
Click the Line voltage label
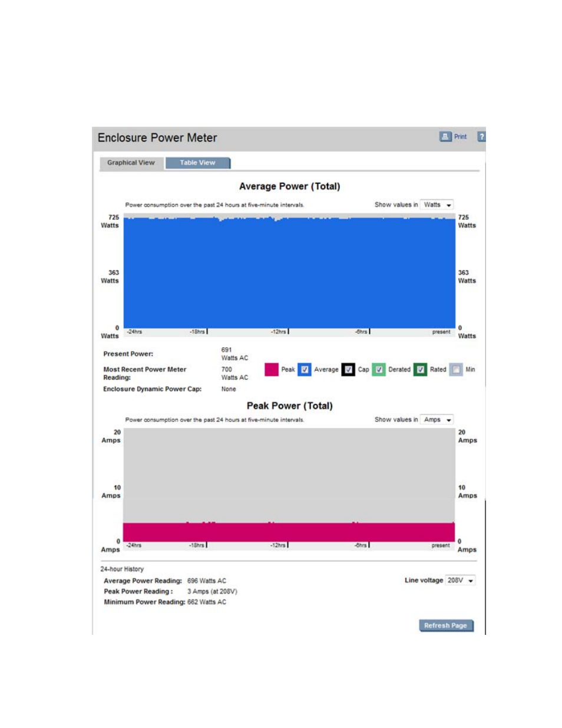[x=424, y=581]
